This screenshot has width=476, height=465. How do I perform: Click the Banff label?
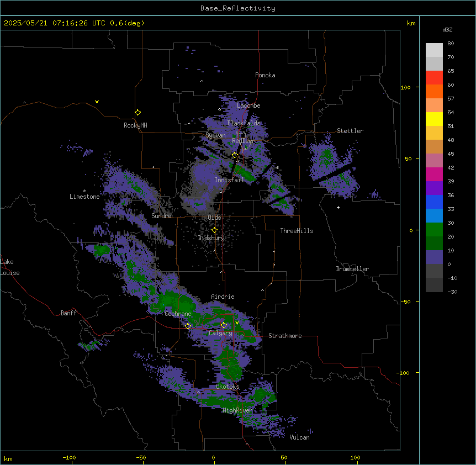point(68,313)
